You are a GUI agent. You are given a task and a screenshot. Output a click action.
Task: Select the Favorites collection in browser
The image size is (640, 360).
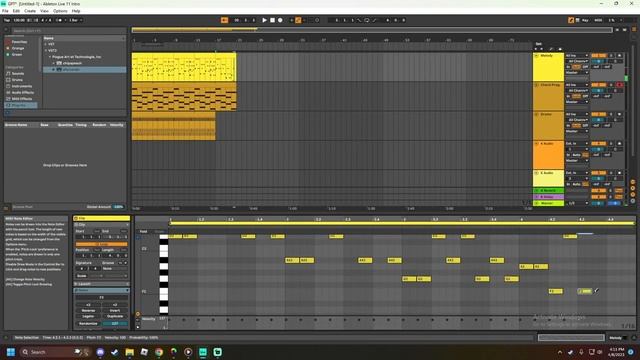coord(19,42)
